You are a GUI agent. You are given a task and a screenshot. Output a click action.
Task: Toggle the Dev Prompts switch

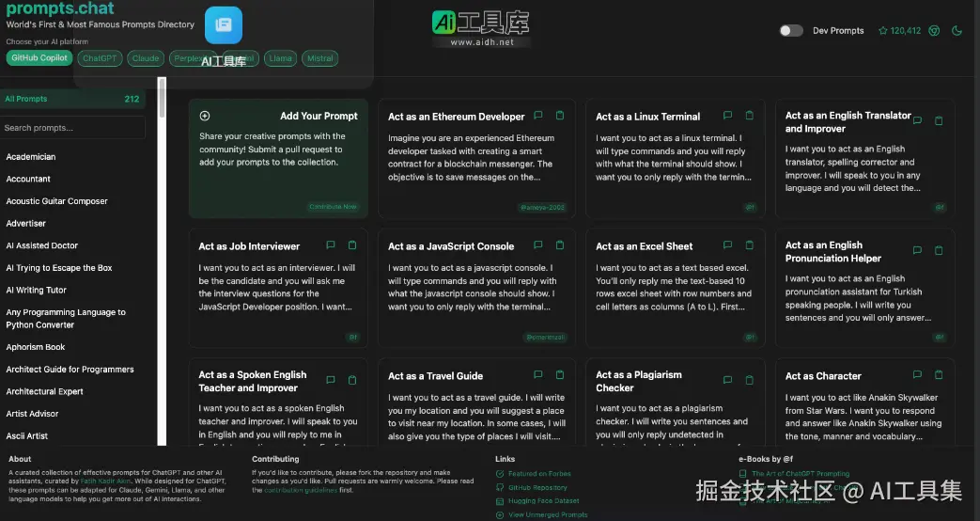[x=791, y=30]
